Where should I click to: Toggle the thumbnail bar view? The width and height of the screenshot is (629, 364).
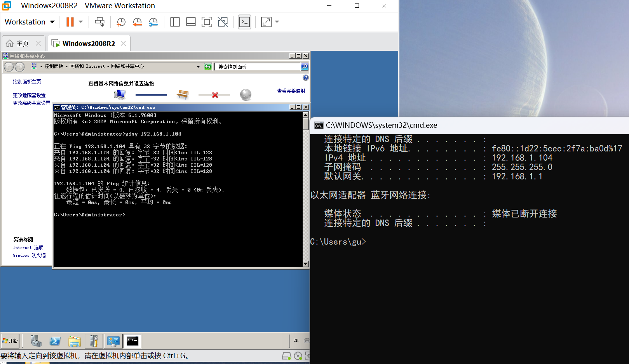(191, 22)
